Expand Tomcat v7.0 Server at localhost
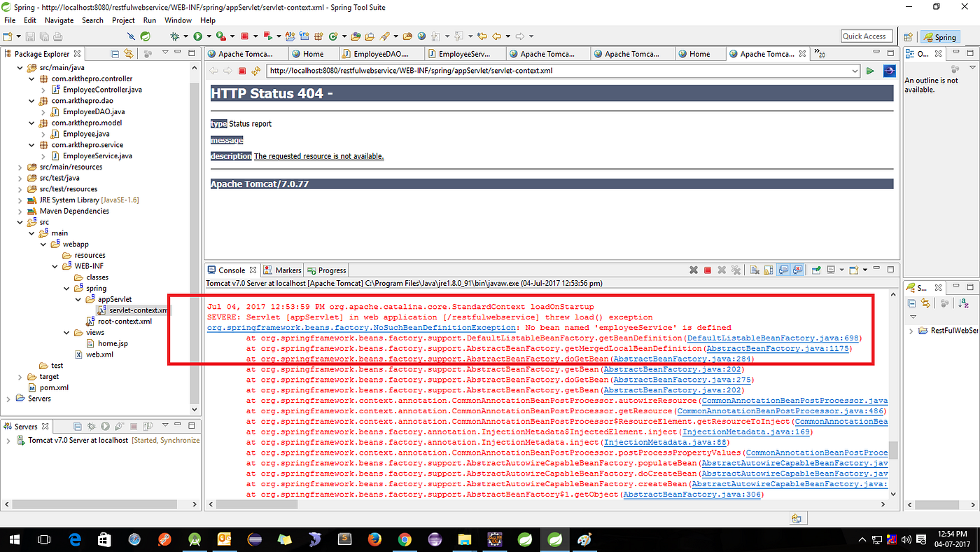The height and width of the screenshot is (552, 980). (x=8, y=441)
